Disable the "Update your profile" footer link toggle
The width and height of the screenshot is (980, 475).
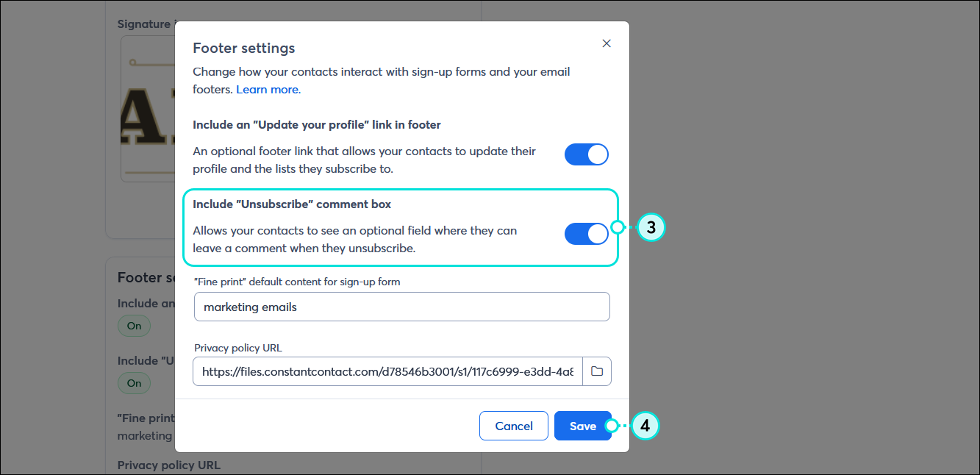pos(586,154)
